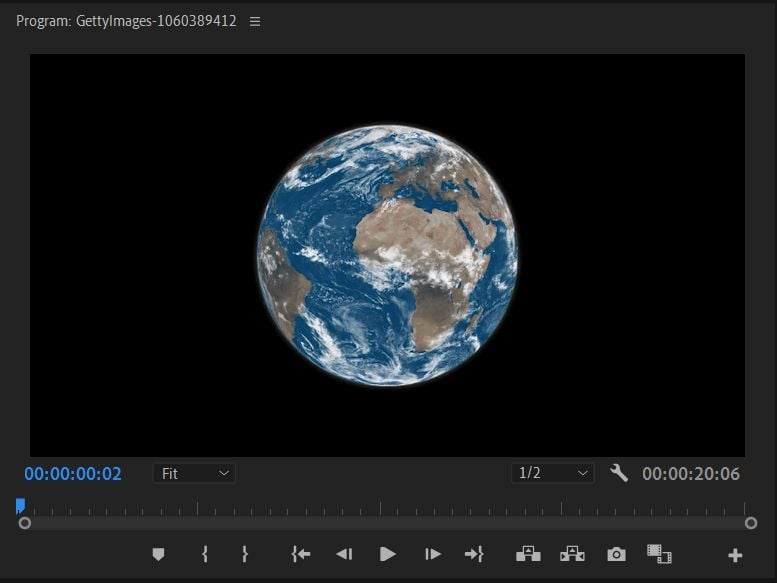The width and height of the screenshot is (777, 583).
Task: Click the Mark Out bracket icon
Action: coord(245,554)
